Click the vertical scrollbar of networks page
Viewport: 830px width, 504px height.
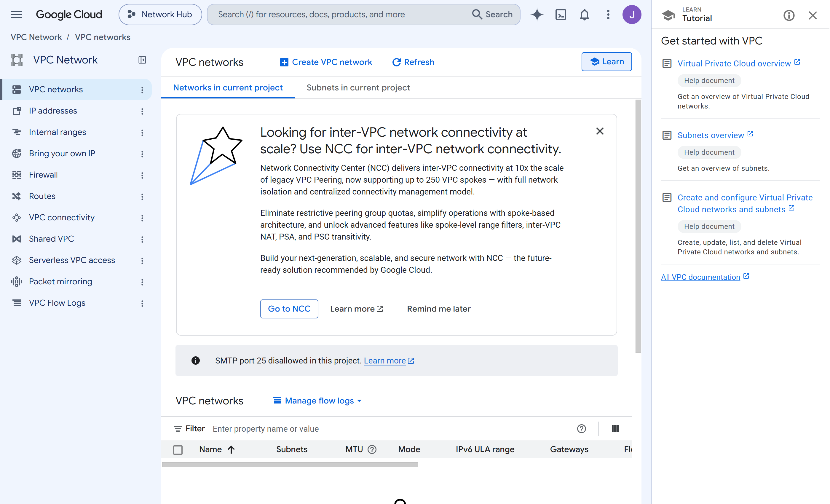tap(638, 226)
